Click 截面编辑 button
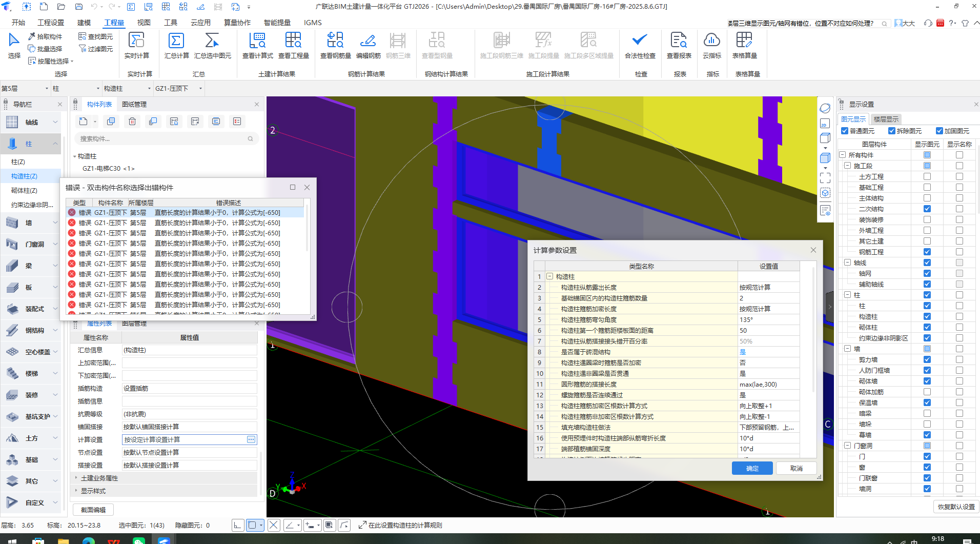Screen dimensions: 980x544 point(93,510)
